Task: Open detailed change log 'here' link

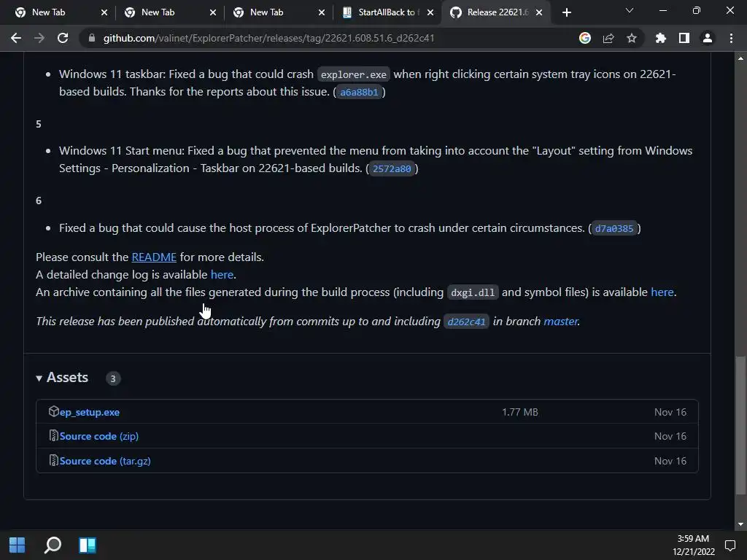Action: click(222, 275)
